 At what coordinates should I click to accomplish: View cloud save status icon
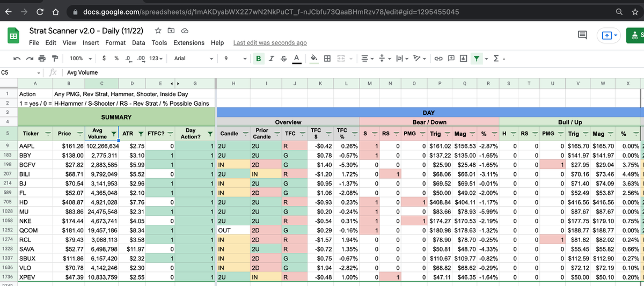tap(185, 31)
